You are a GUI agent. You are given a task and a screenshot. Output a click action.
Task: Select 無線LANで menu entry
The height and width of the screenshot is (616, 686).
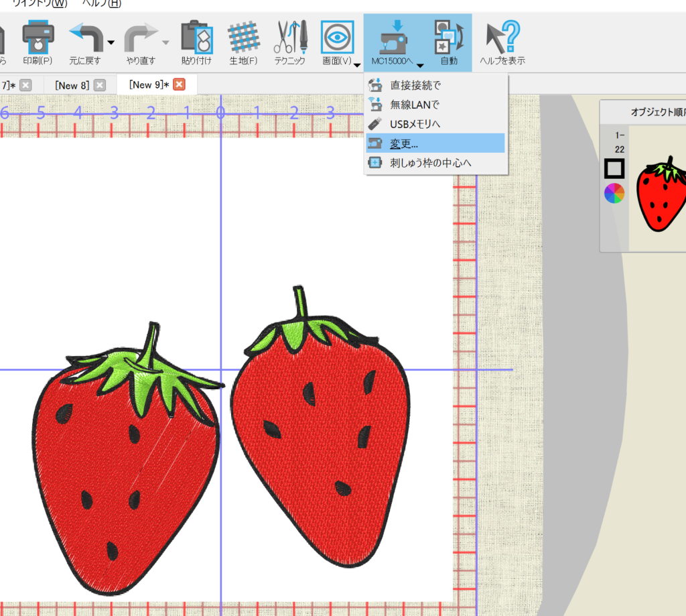pos(414,105)
